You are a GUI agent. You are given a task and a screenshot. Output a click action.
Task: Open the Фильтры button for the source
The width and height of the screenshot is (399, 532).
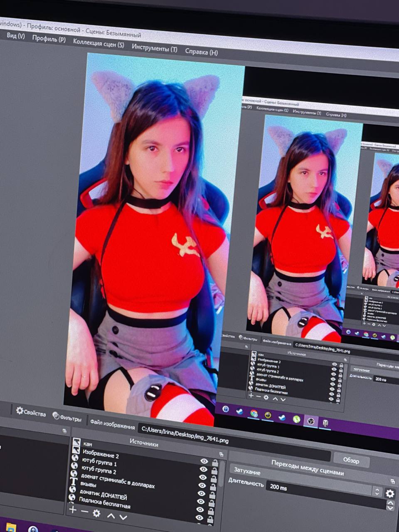tap(67, 417)
